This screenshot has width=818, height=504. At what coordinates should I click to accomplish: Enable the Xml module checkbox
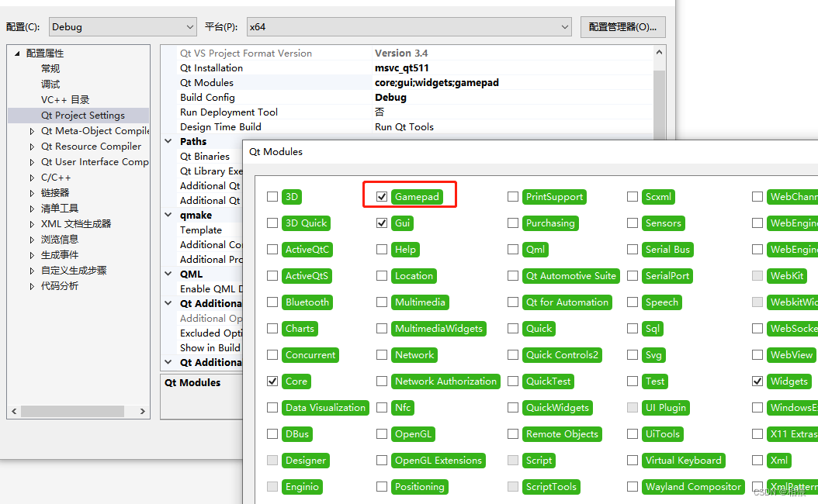[x=757, y=461]
